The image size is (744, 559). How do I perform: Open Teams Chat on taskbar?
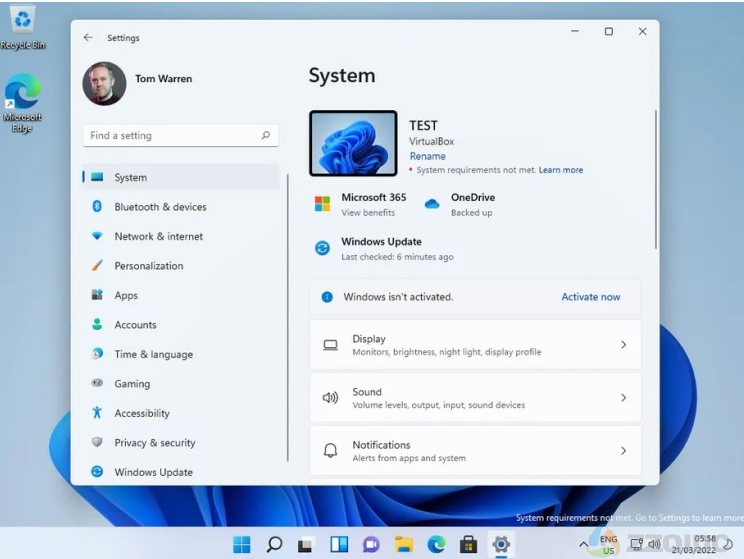pos(372,545)
